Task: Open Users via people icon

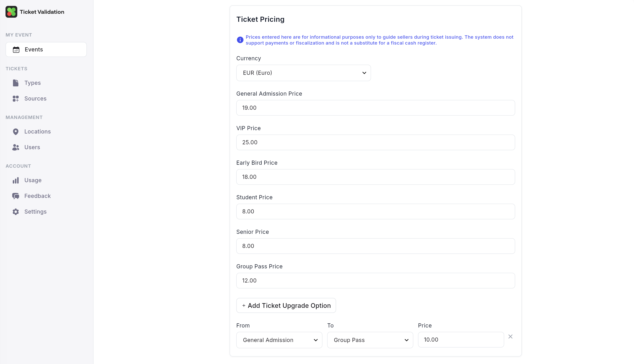Action: tap(16, 147)
